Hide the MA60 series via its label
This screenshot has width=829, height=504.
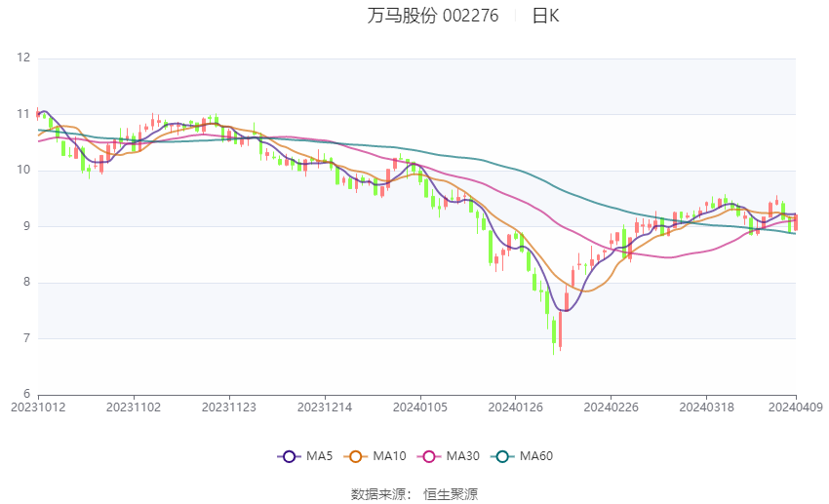point(536,456)
